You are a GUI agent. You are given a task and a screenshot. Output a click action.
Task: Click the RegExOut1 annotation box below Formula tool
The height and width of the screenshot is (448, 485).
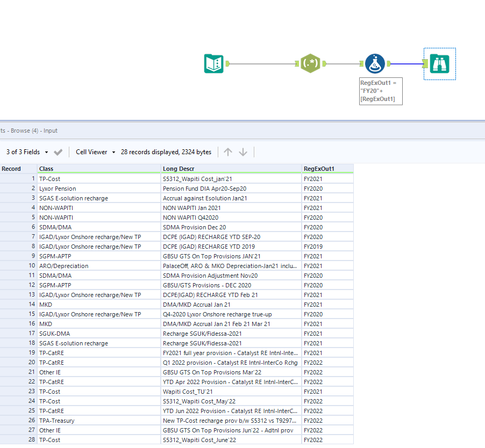click(x=380, y=91)
